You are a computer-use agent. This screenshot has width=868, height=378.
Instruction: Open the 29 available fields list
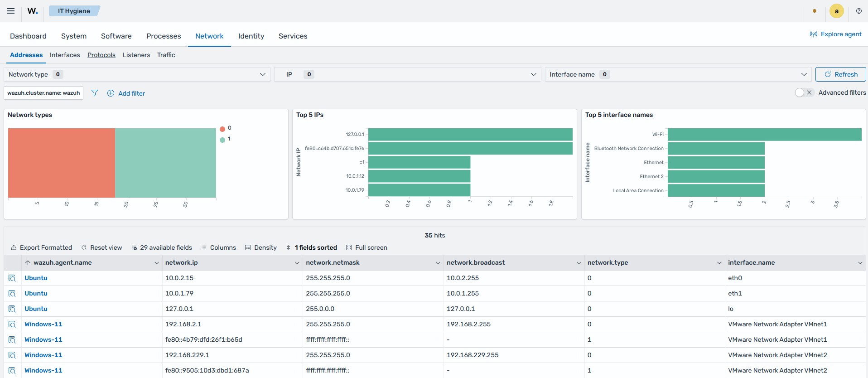(x=162, y=247)
